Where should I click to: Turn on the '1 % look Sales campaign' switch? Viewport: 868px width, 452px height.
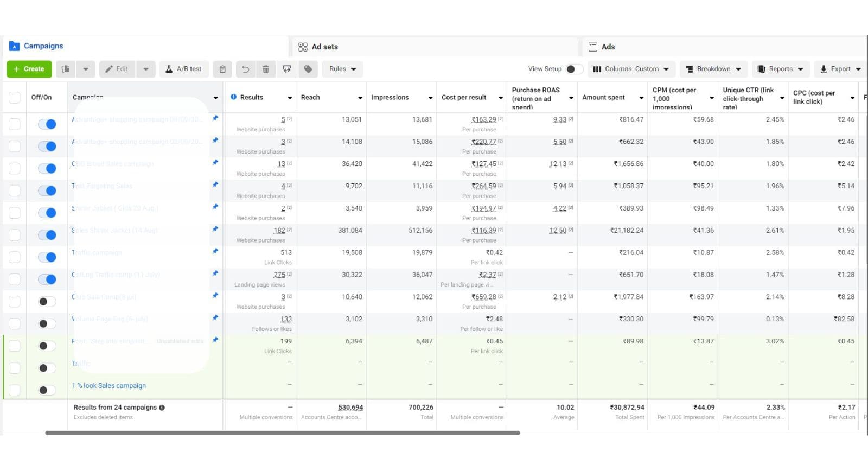point(47,390)
